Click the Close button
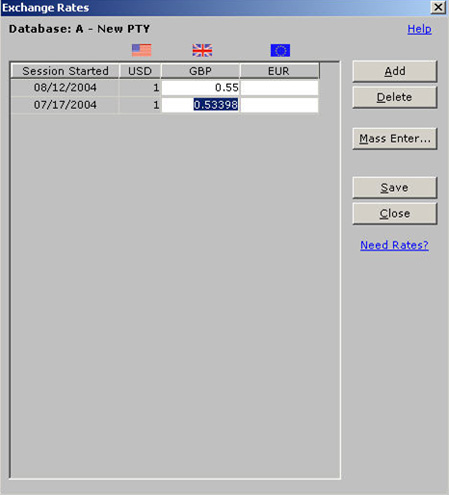 395,213
